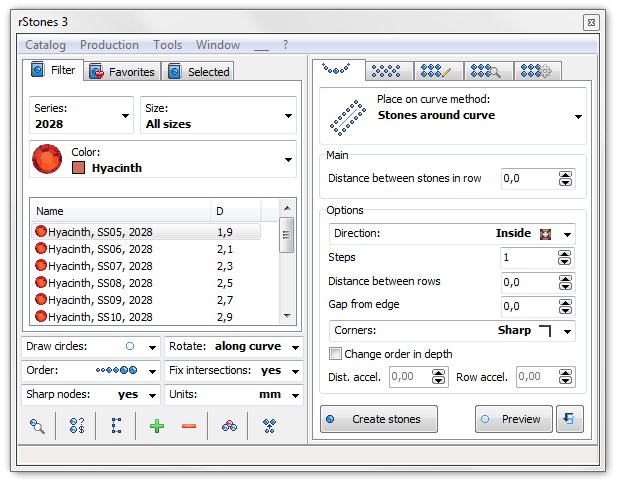
Task: Click the Inside direction icon
Action: tap(545, 234)
